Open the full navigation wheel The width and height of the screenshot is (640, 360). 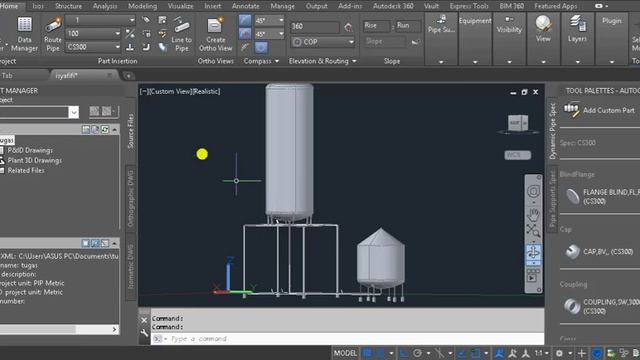(x=533, y=191)
